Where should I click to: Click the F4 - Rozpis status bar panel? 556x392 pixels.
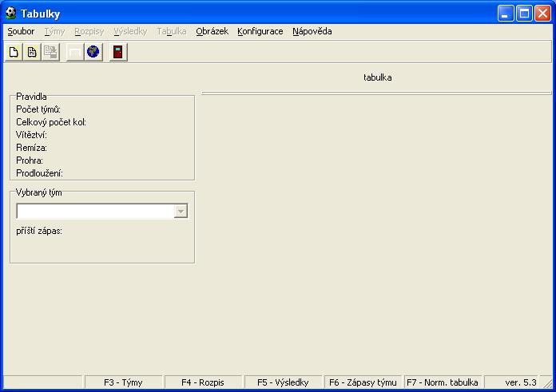tap(203, 382)
